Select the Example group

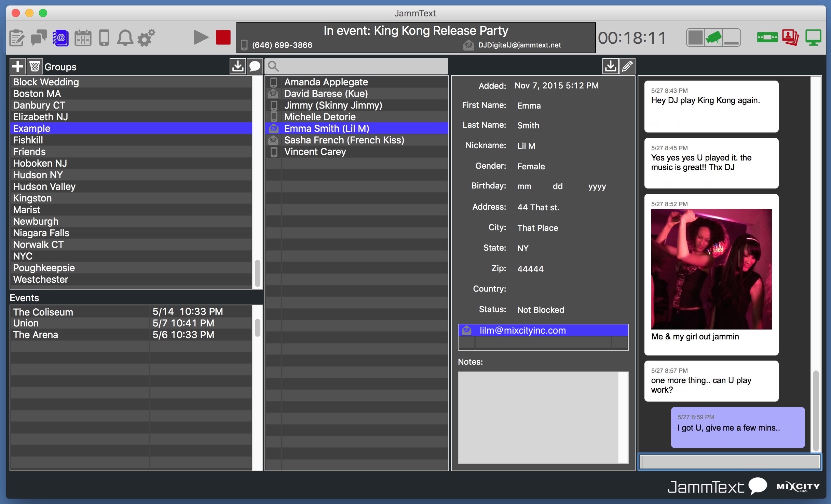point(131,128)
